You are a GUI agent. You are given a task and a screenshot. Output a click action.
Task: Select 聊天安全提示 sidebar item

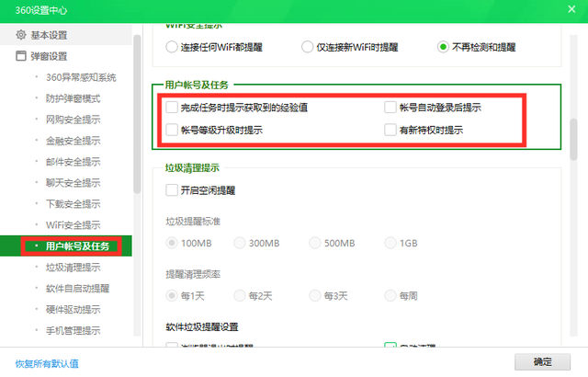click(x=73, y=183)
